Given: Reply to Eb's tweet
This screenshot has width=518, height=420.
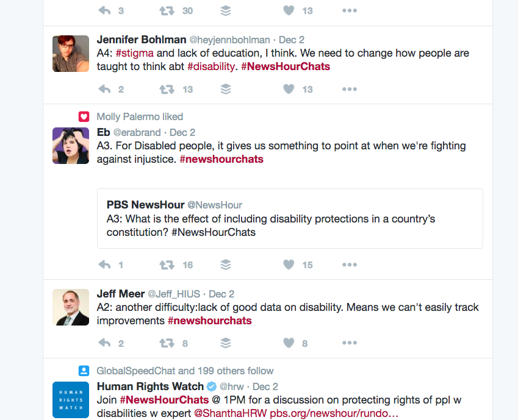Looking at the screenshot, I should pyautogui.click(x=104, y=265).
